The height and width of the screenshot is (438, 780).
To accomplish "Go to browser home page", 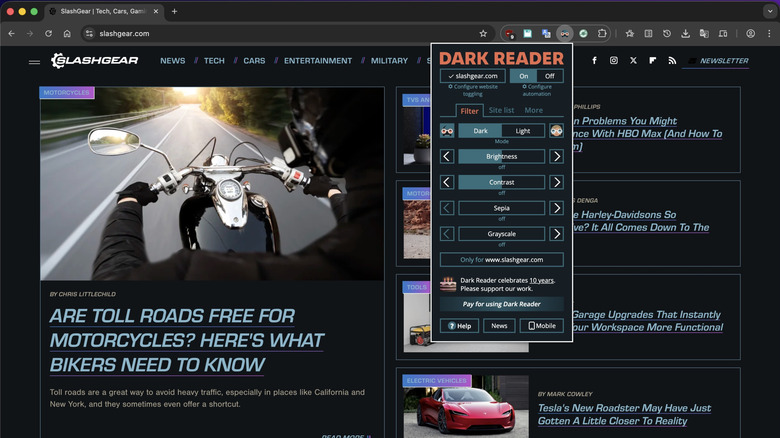I will coord(67,34).
